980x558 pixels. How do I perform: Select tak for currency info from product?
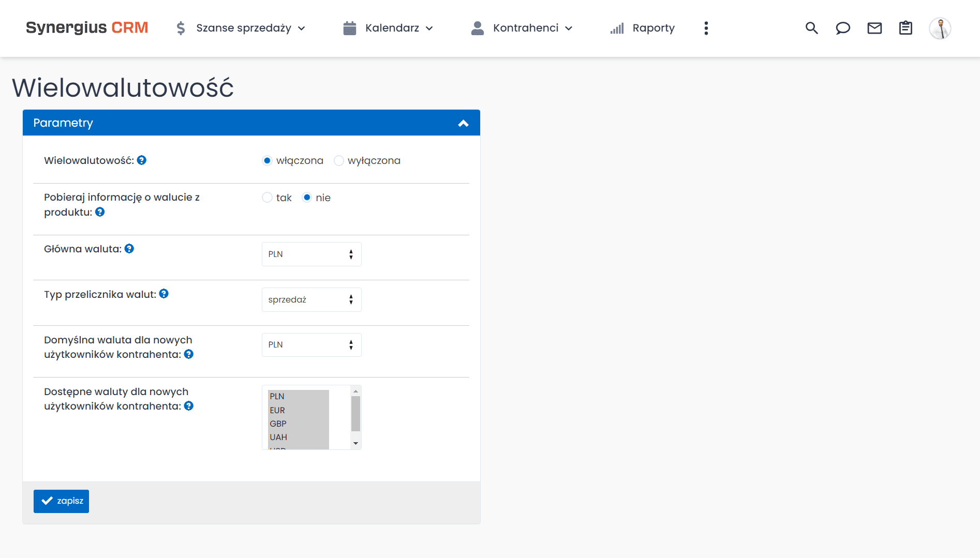click(267, 197)
